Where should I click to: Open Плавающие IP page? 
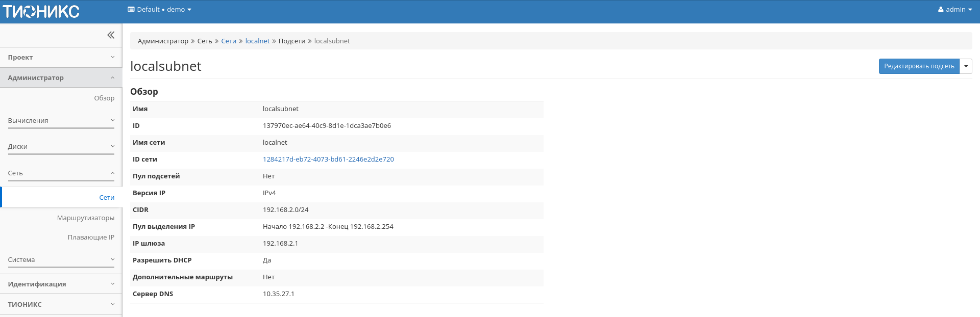click(91, 237)
